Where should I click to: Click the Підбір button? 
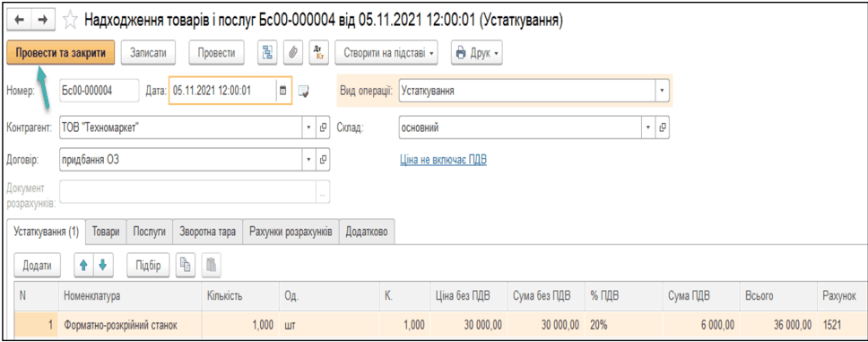tap(148, 266)
